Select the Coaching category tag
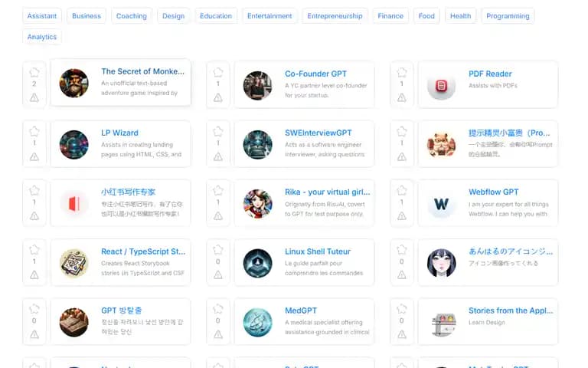This screenshot has height=368, width=588. (x=132, y=16)
